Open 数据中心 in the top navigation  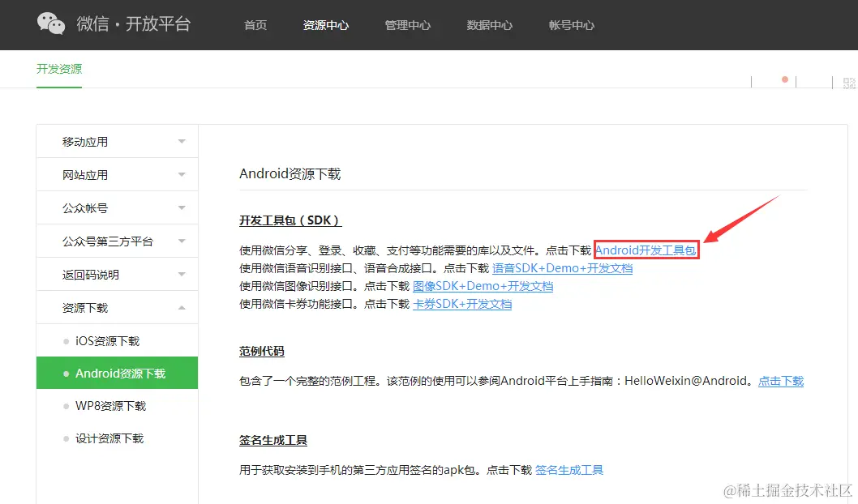point(490,25)
